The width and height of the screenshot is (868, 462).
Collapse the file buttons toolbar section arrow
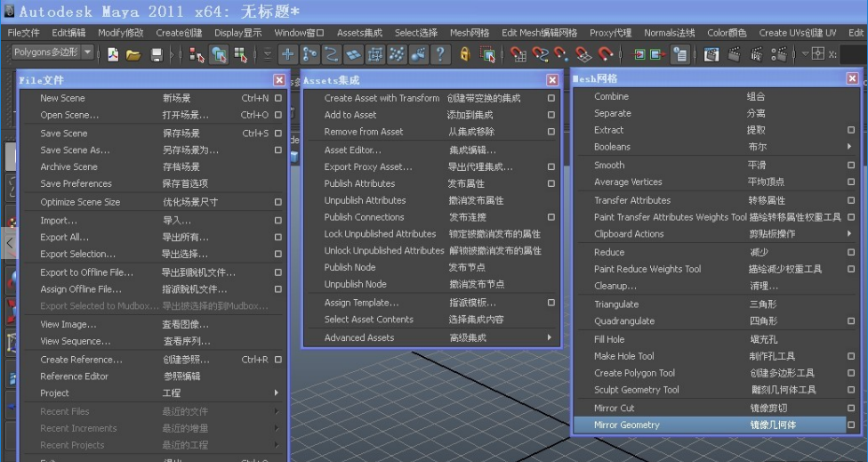(x=172, y=54)
